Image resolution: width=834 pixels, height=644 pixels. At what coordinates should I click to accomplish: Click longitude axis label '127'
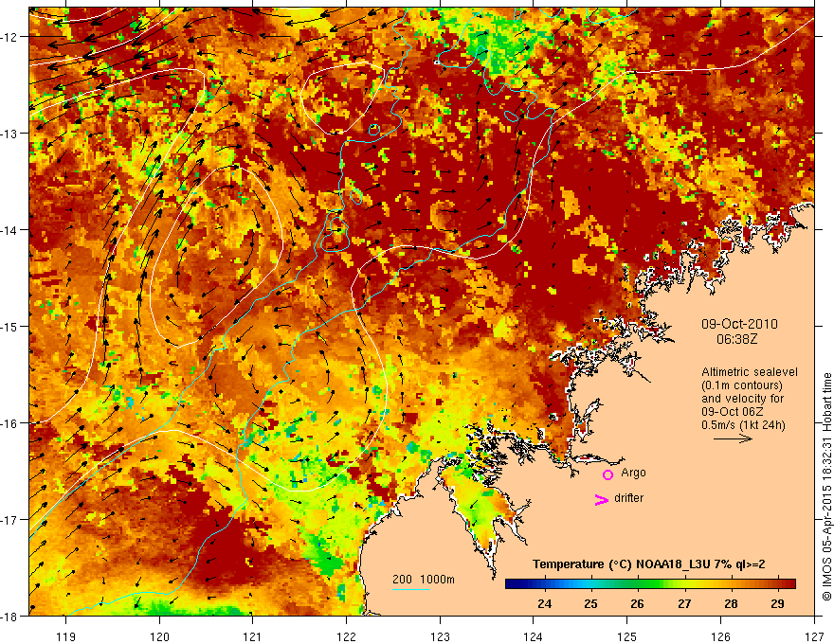pyautogui.click(x=814, y=636)
